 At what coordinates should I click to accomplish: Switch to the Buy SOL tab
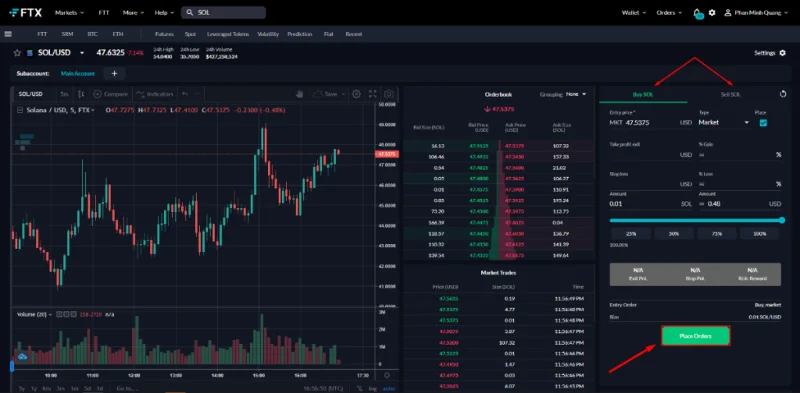tap(643, 94)
